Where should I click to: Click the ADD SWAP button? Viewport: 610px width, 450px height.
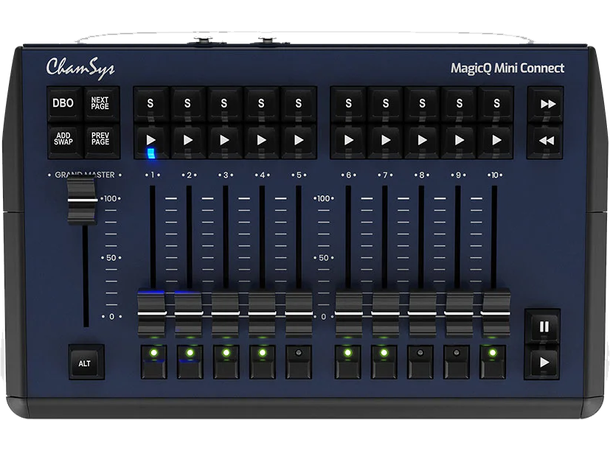65,140
